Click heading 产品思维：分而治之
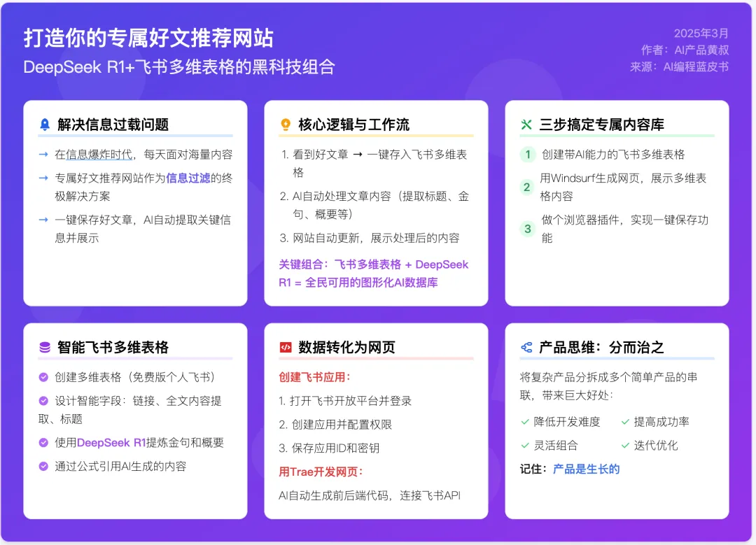 602,348
